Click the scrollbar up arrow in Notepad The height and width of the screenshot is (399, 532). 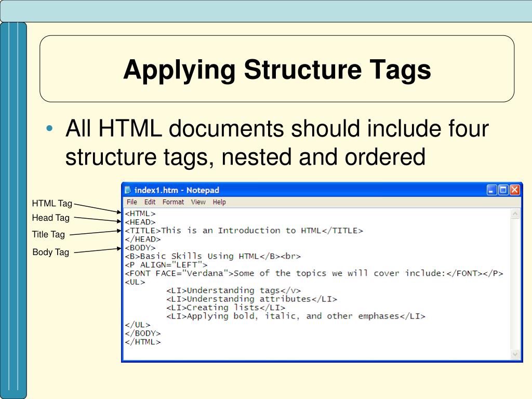pyautogui.click(x=515, y=214)
